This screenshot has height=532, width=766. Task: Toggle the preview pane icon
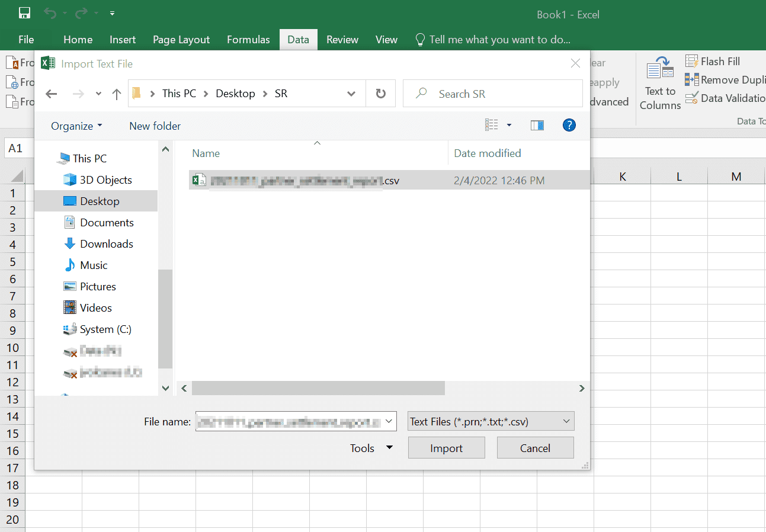pyautogui.click(x=537, y=125)
